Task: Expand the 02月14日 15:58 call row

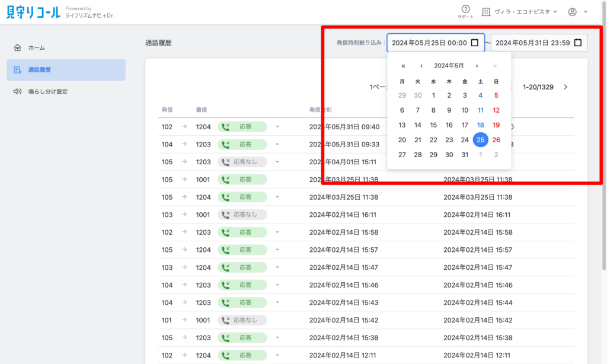Action: [x=277, y=232]
